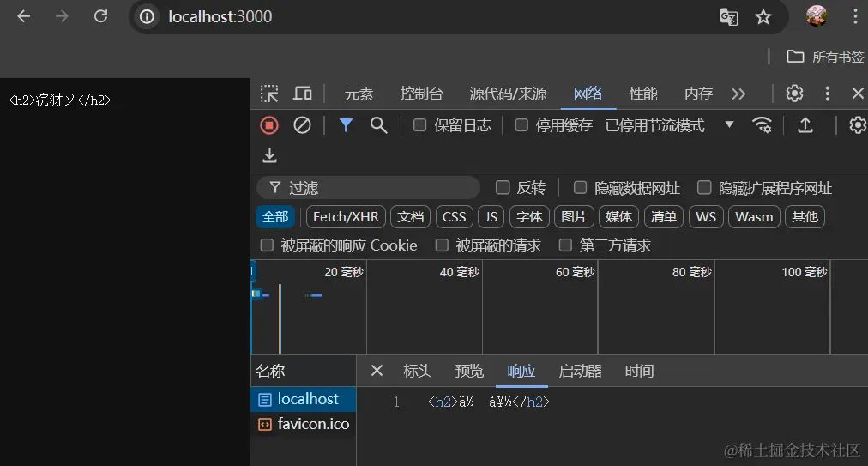The height and width of the screenshot is (466, 868).
Task: Enable 保留日志 checkbox
Action: (419, 125)
